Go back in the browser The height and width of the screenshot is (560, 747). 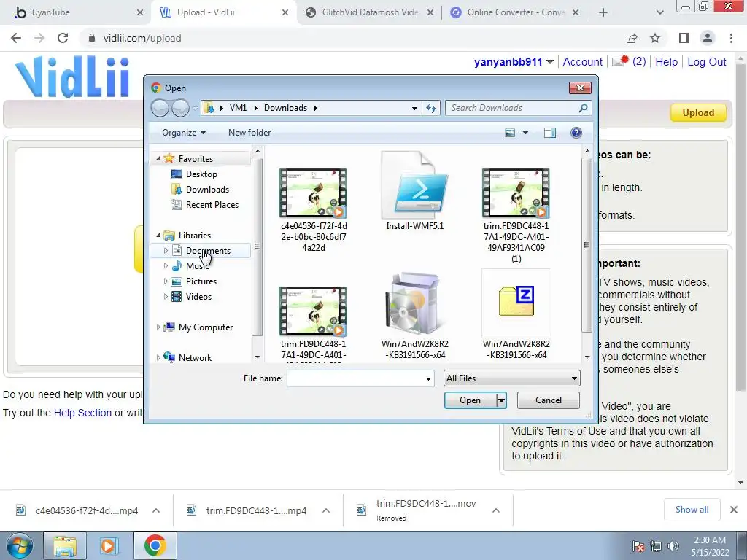(x=16, y=38)
